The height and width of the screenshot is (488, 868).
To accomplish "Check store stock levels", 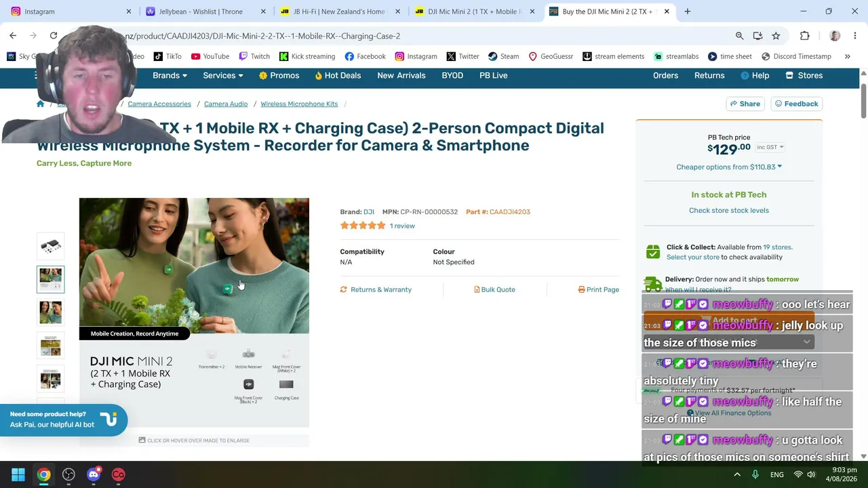I will [729, 210].
